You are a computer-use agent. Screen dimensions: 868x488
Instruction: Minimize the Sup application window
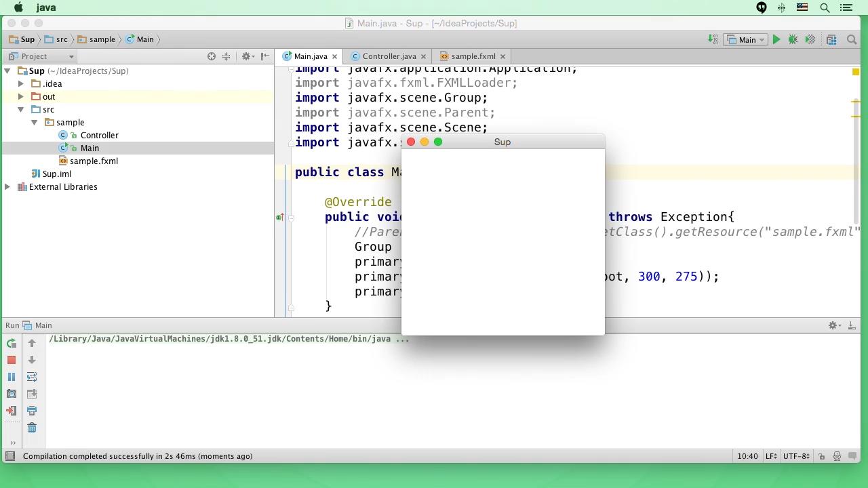tap(425, 142)
